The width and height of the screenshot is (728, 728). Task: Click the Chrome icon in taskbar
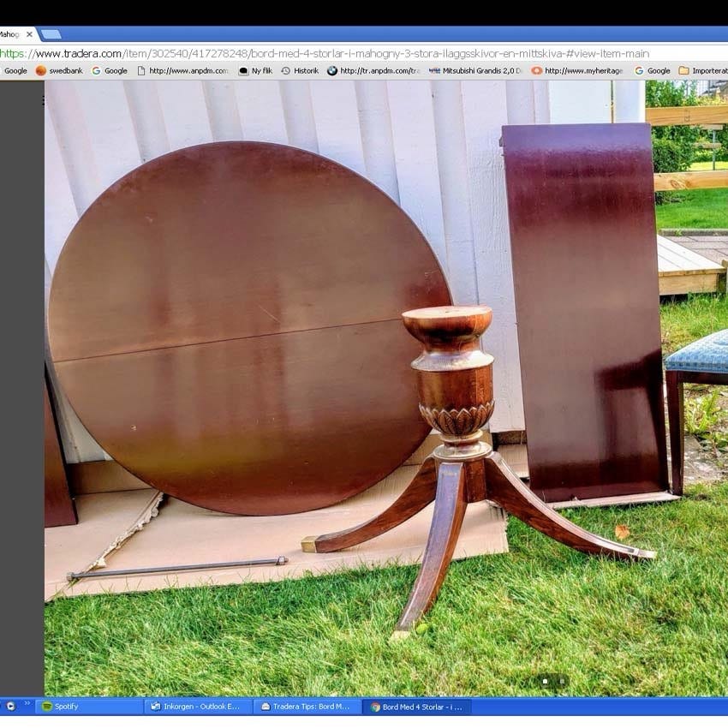(375, 707)
